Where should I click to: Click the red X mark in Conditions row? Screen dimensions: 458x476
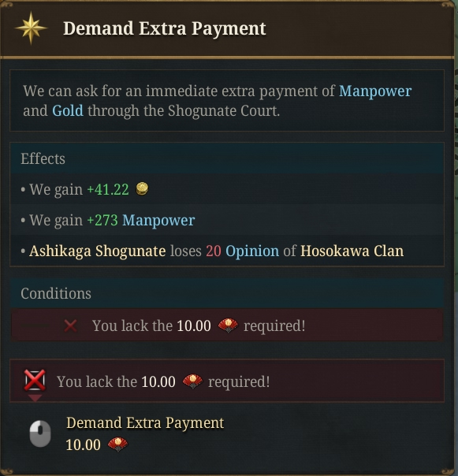click(70, 325)
